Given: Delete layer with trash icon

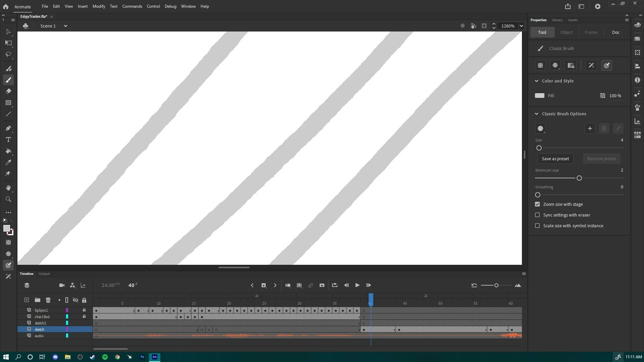Looking at the screenshot, I should point(48,300).
